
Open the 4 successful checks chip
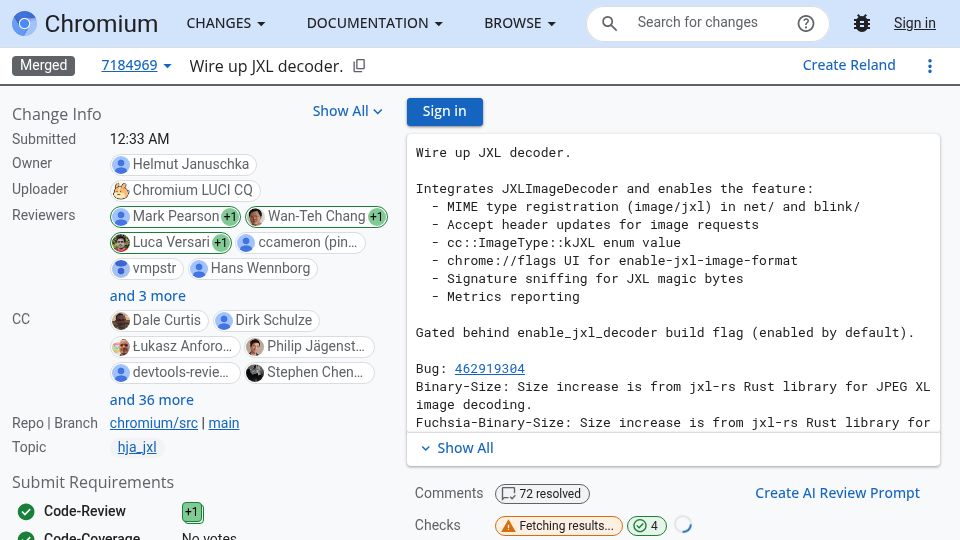click(x=647, y=526)
